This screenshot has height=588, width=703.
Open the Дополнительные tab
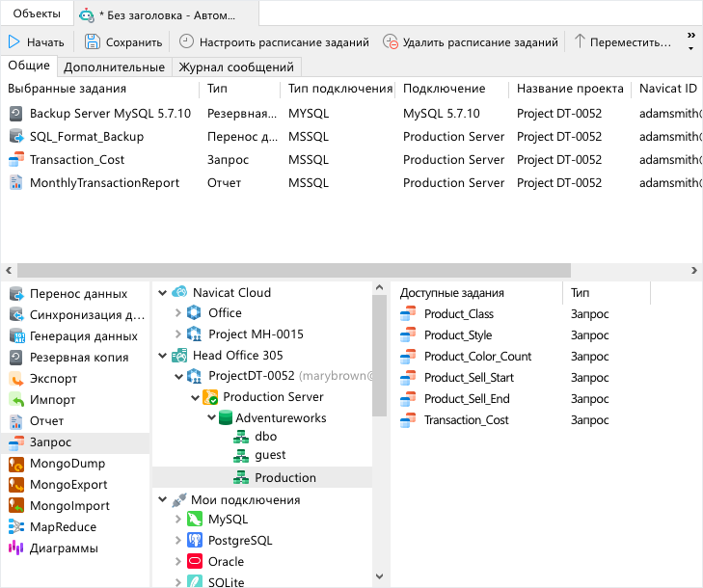115,67
